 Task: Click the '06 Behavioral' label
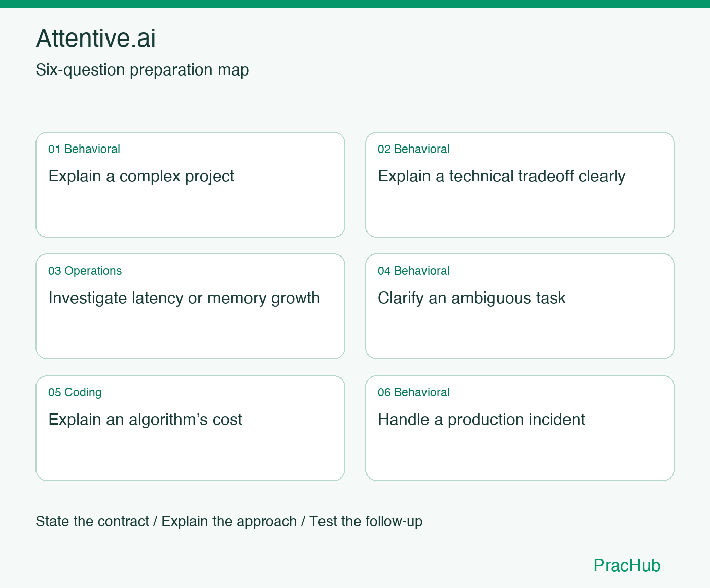click(414, 392)
